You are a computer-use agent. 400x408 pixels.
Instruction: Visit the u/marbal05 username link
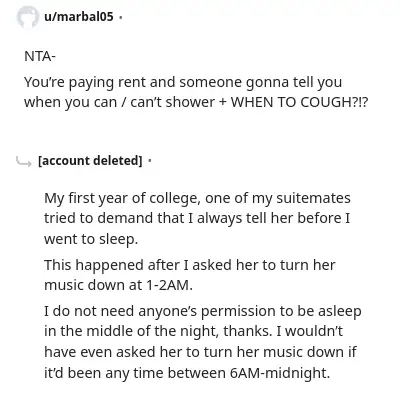coord(79,16)
